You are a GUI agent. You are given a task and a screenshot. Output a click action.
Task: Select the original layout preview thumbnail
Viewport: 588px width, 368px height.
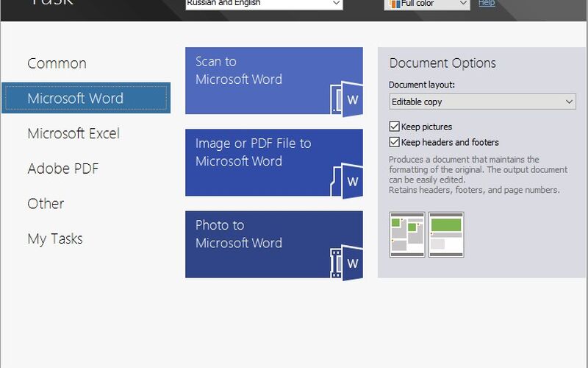[x=407, y=235]
